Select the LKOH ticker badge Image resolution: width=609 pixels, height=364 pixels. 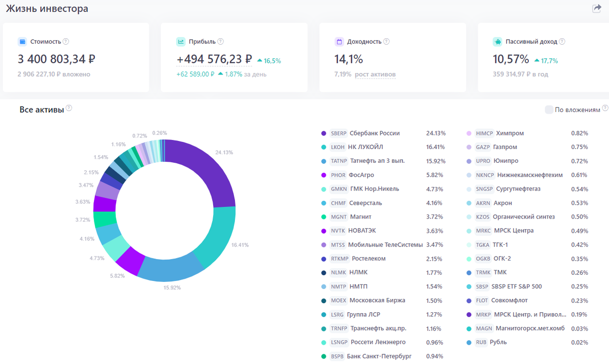(x=338, y=147)
